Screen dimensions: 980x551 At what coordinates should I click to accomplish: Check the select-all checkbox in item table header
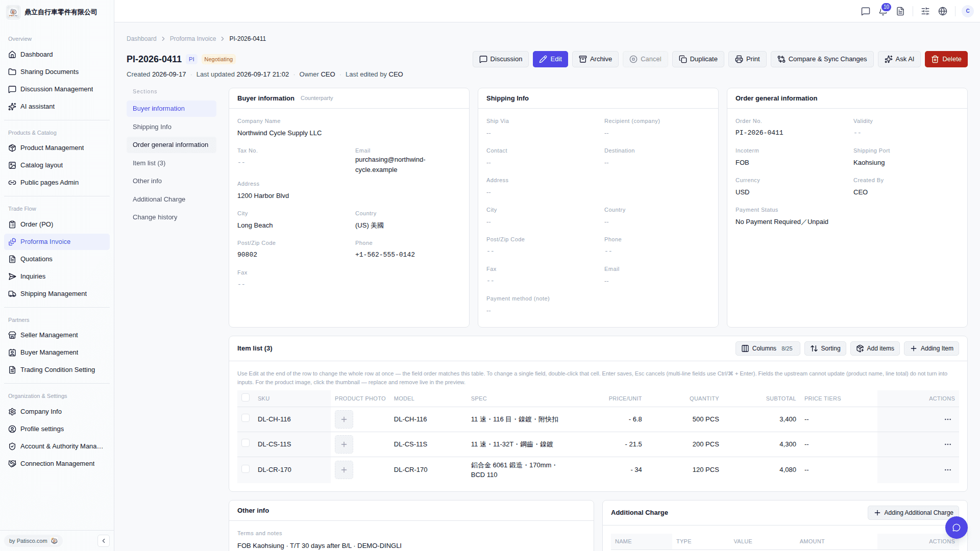(246, 398)
